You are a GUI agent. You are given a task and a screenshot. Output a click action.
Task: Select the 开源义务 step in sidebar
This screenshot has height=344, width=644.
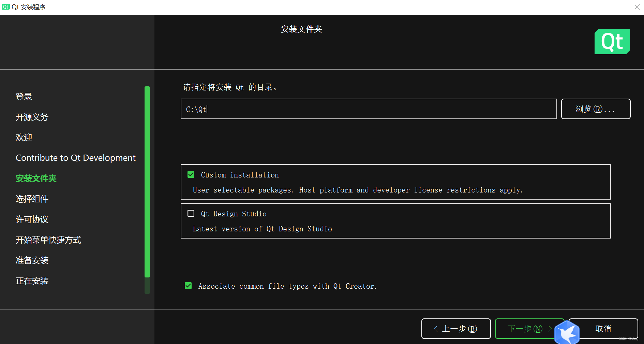(x=32, y=117)
